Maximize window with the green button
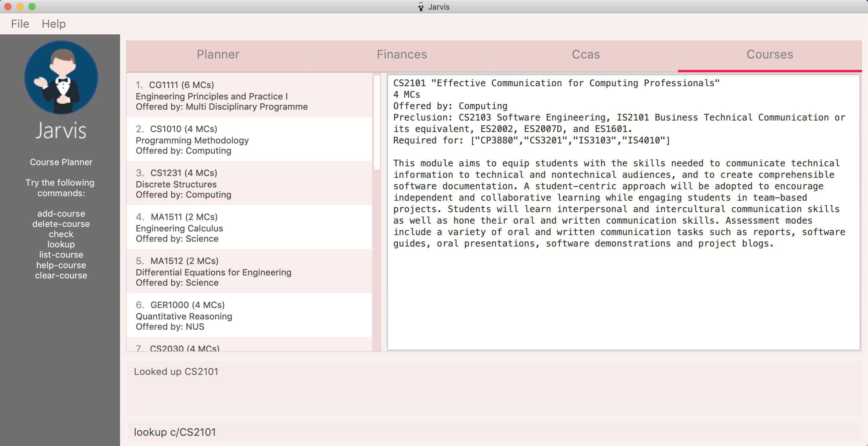The height and width of the screenshot is (446, 868). (x=32, y=7)
